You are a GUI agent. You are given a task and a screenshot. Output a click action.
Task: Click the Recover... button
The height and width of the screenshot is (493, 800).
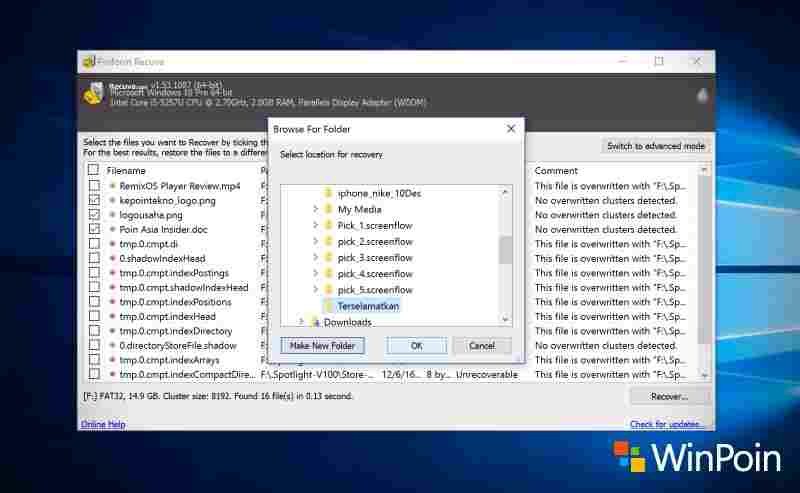click(669, 396)
